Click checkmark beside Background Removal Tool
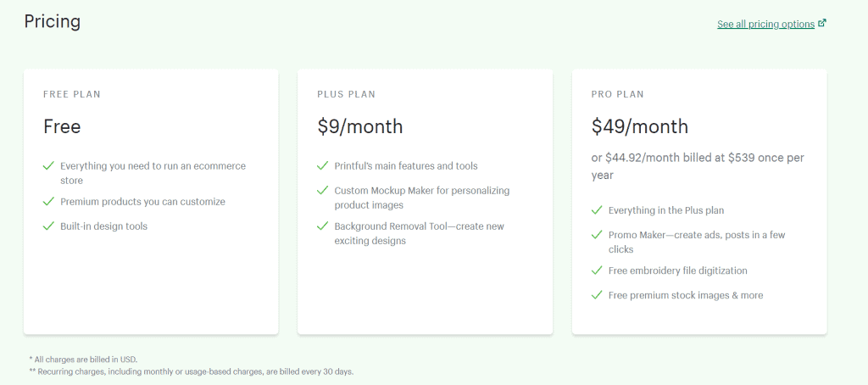The image size is (868, 385). 323,226
